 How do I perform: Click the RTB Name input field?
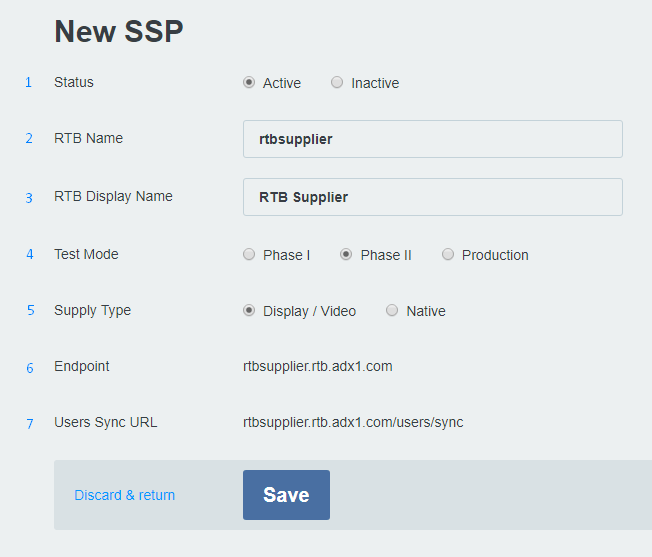pos(432,139)
